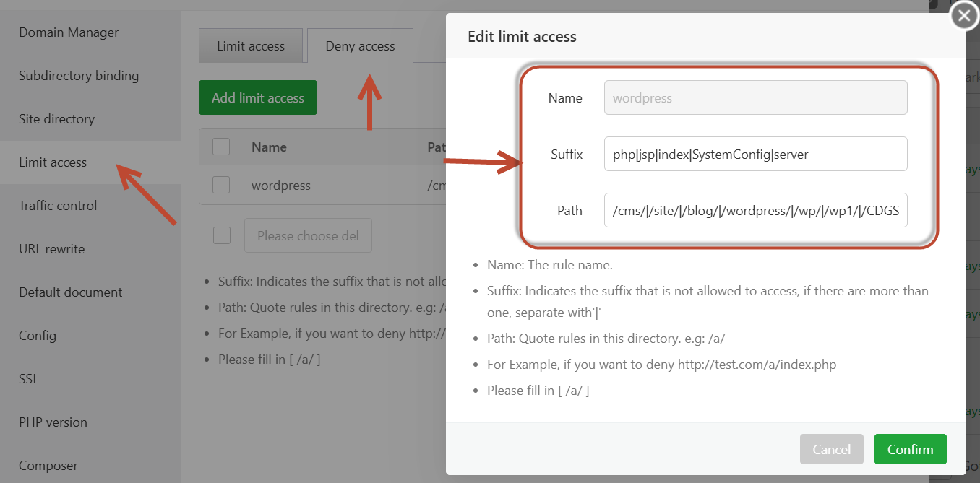Go to Subdirectory binding settings
980x483 pixels.
pyautogui.click(x=79, y=76)
